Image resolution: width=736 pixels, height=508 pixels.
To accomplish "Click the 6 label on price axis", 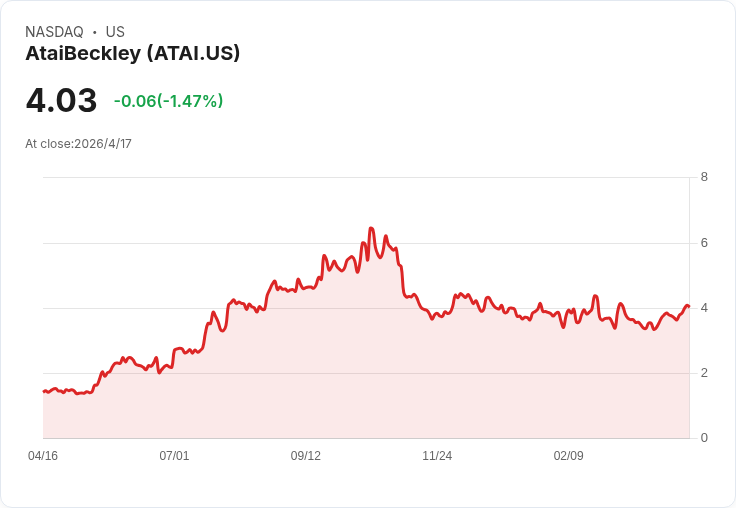I will click(x=704, y=243).
